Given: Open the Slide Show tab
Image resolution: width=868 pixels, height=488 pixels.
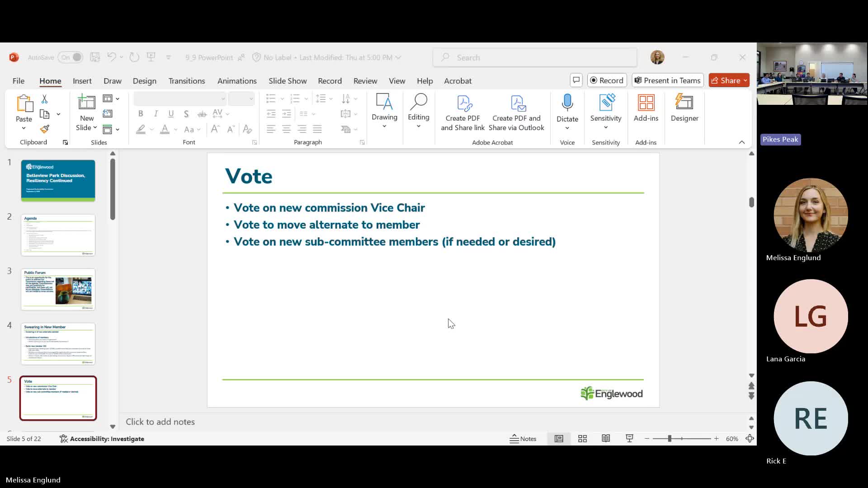Looking at the screenshot, I should pyautogui.click(x=287, y=81).
